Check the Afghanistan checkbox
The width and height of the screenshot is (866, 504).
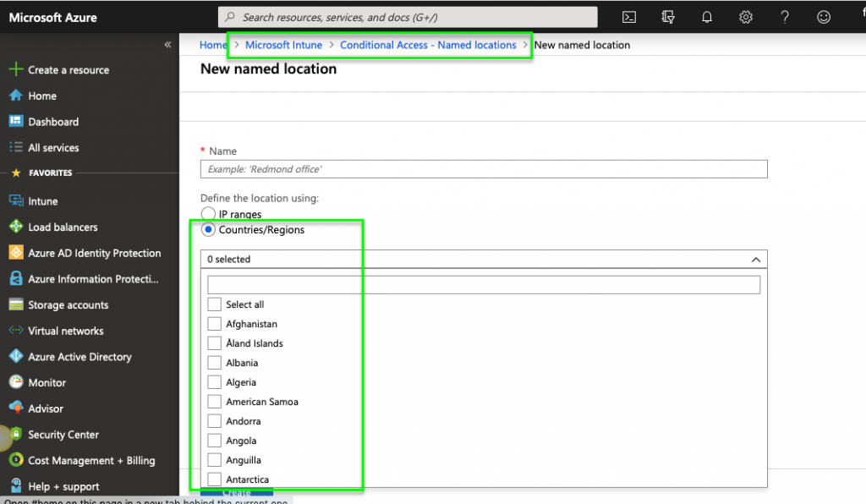pos(214,324)
